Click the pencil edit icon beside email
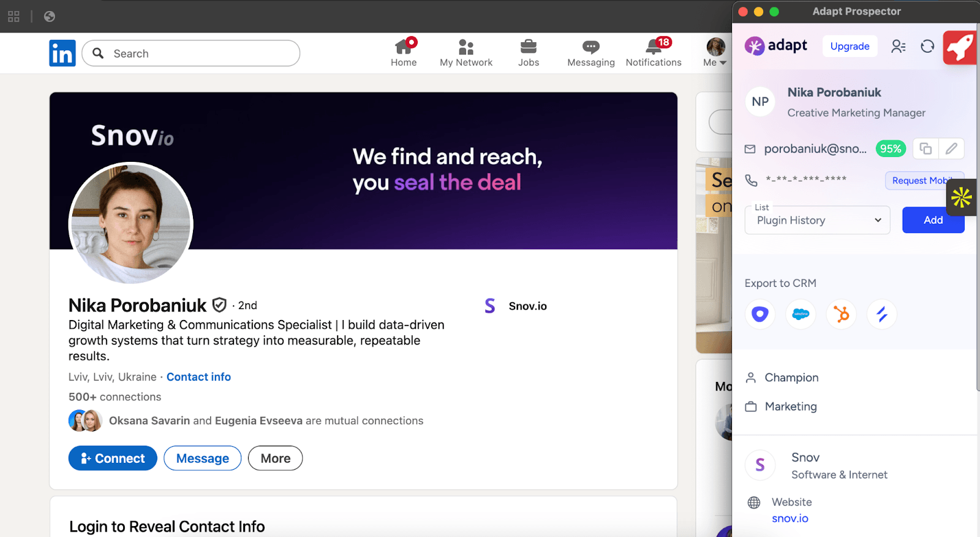The height and width of the screenshot is (537, 980). click(951, 148)
